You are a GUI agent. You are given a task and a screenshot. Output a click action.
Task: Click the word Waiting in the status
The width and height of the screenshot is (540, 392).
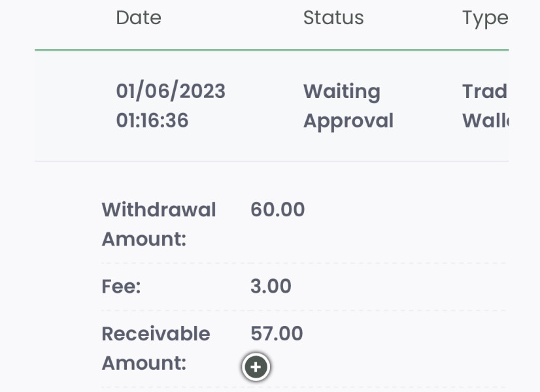pyautogui.click(x=341, y=91)
